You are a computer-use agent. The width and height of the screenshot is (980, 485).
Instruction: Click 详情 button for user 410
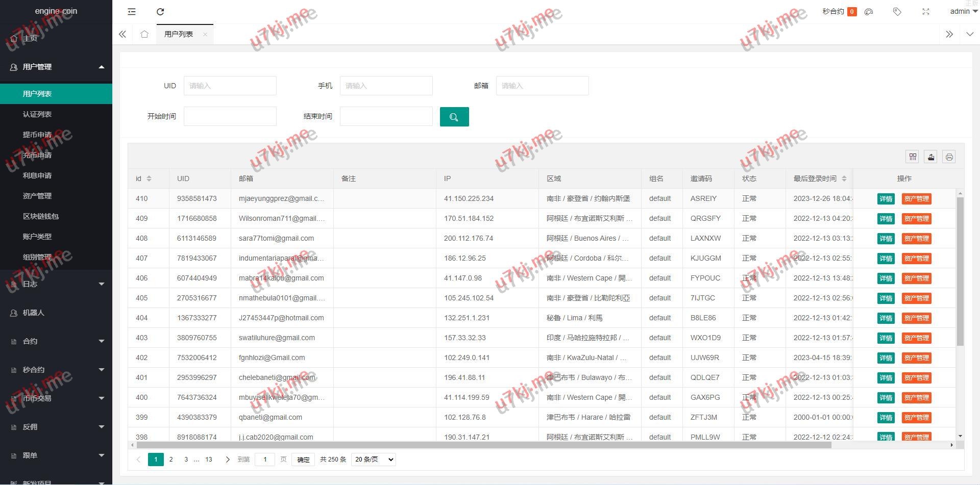[886, 199]
